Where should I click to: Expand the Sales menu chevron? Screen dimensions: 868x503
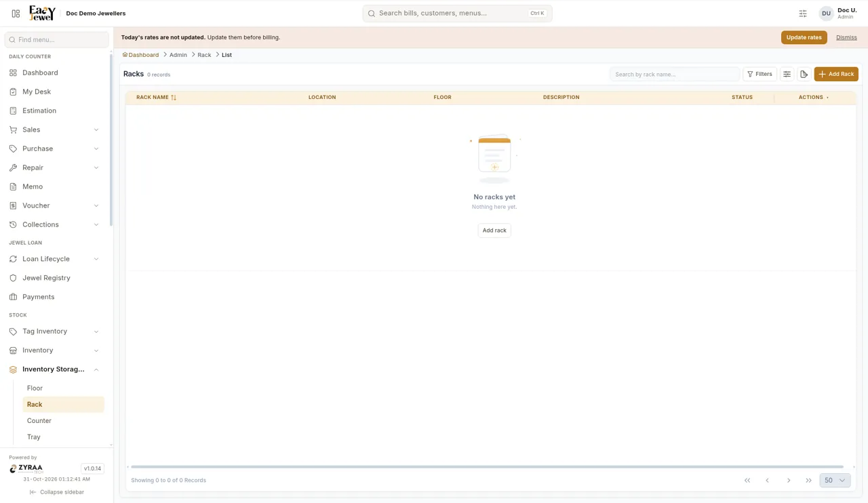[x=96, y=129]
